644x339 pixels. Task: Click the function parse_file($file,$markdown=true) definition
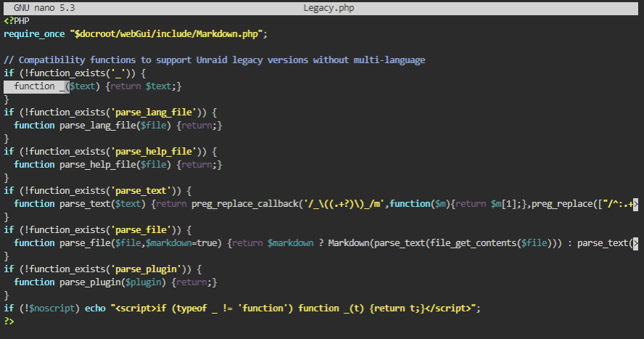pyautogui.click(x=118, y=243)
